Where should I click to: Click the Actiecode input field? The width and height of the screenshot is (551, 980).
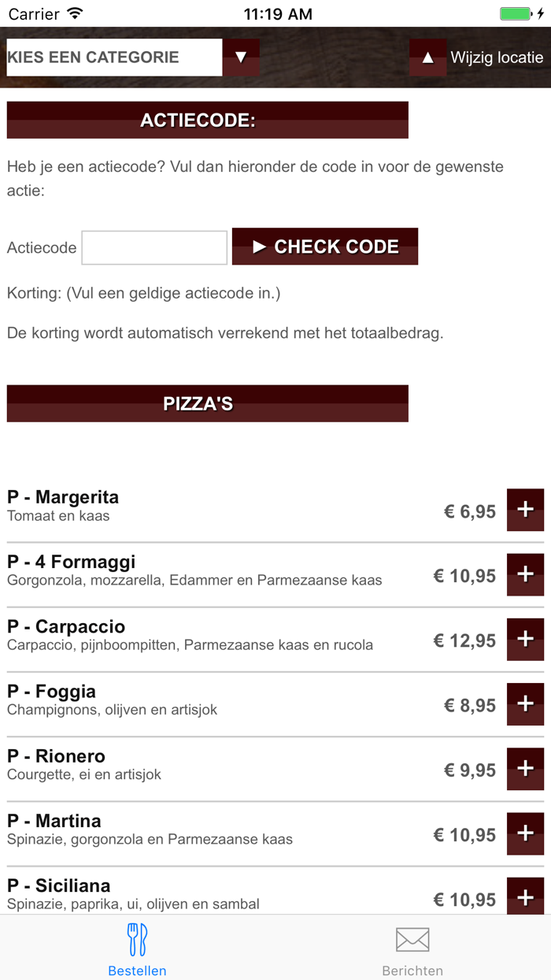point(153,247)
